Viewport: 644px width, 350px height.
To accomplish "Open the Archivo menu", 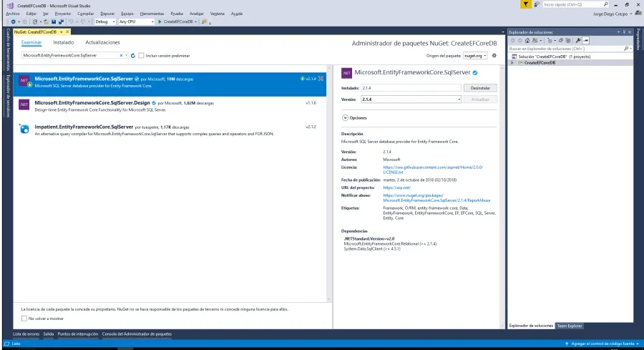I will (x=13, y=14).
